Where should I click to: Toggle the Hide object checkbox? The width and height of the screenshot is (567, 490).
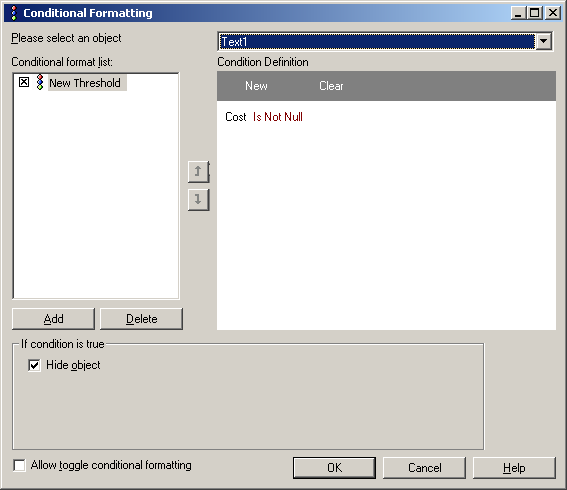(x=34, y=365)
